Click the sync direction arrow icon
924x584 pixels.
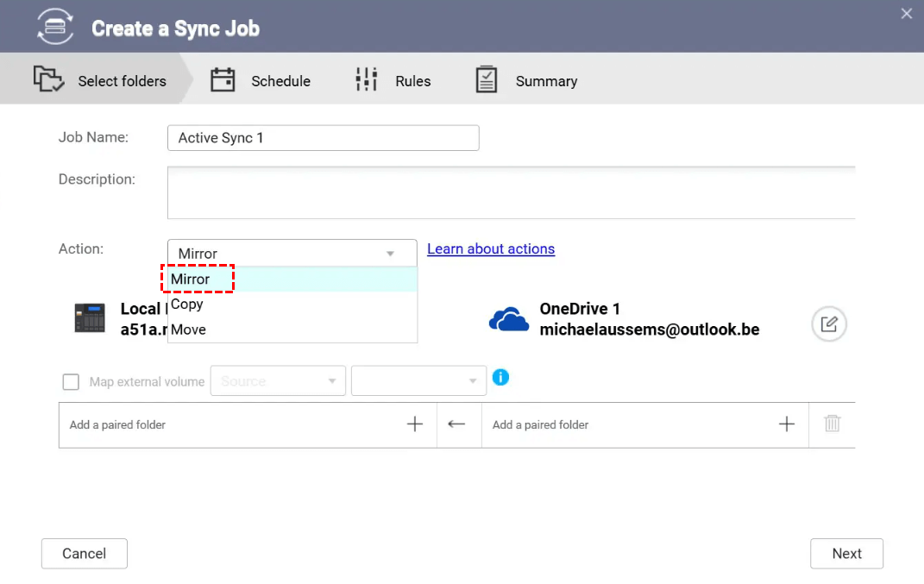tap(457, 424)
